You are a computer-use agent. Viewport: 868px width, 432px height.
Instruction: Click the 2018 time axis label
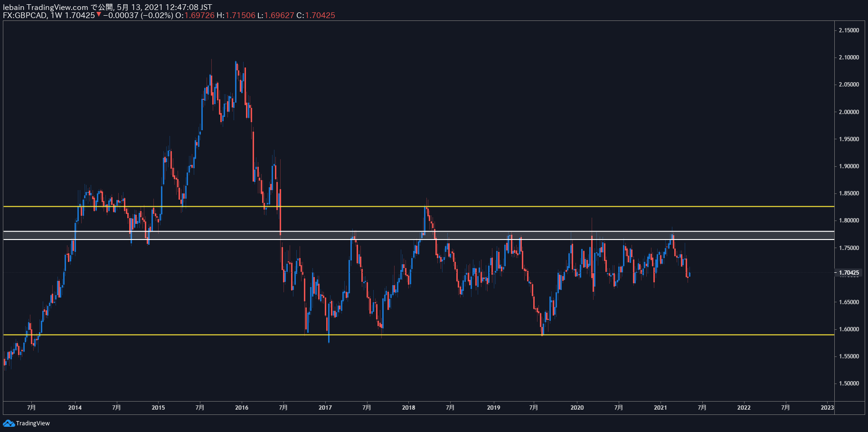(408, 407)
